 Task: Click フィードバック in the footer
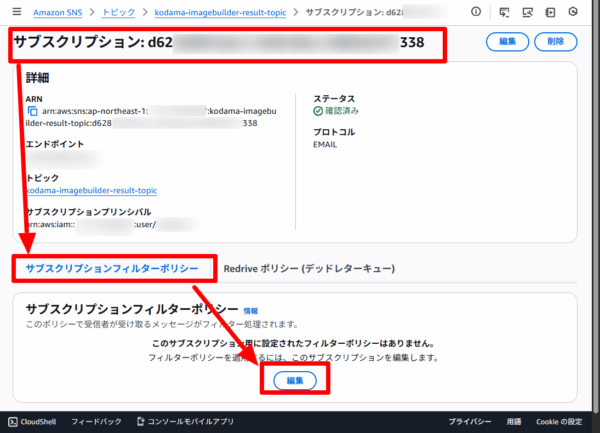coord(96,422)
